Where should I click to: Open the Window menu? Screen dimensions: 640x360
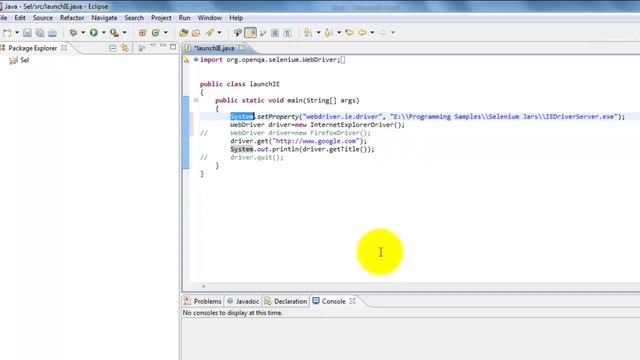tap(209, 18)
